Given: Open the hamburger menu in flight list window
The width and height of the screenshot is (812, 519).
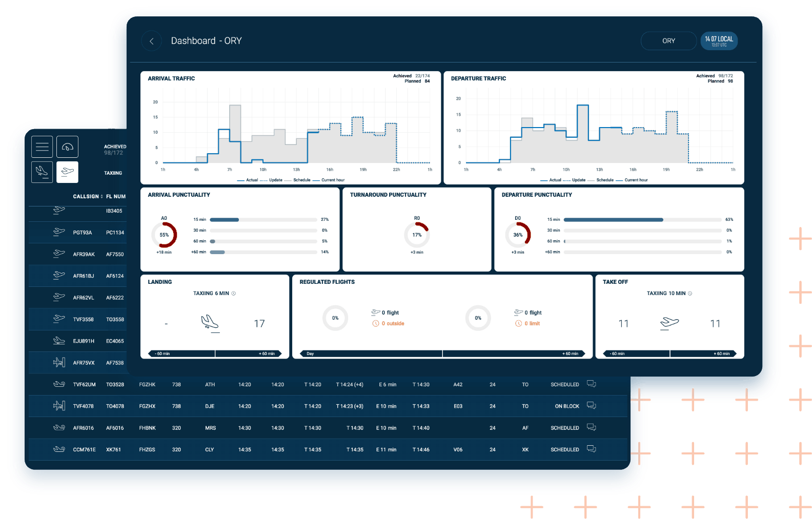Looking at the screenshot, I should pos(42,147).
